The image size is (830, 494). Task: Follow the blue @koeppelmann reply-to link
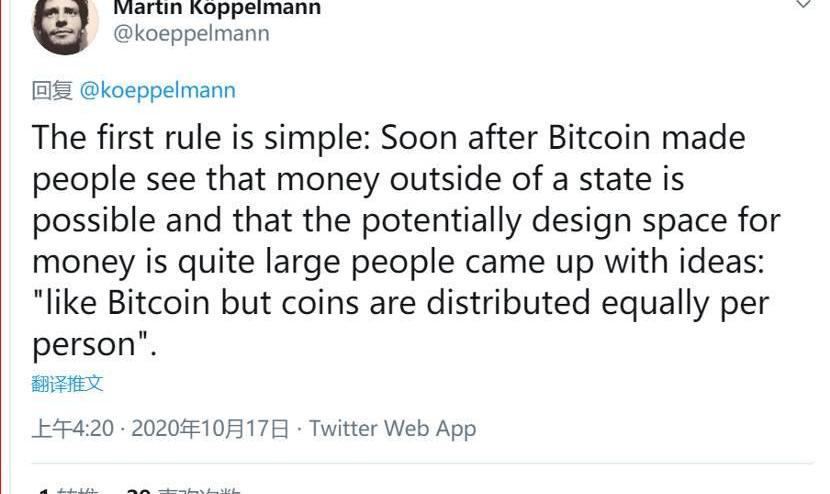[x=157, y=90]
